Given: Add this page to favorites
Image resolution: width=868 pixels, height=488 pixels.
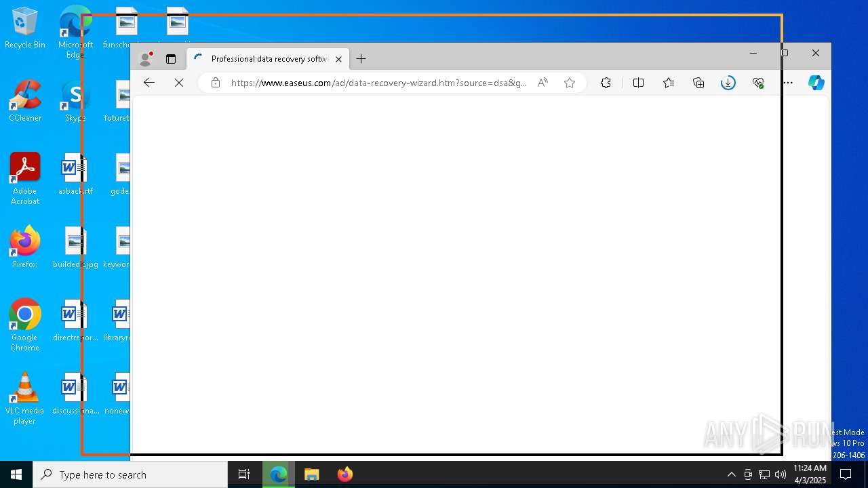Looking at the screenshot, I should click(570, 83).
